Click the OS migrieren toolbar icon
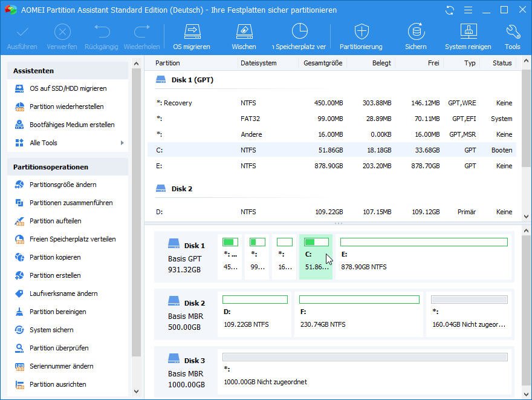Viewport: 532px width, 400px height. click(192, 36)
